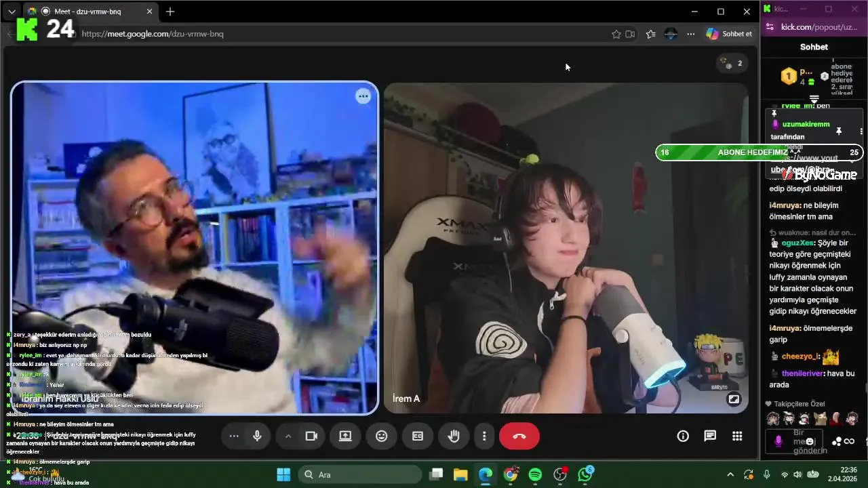Open browser favorites list icon
The width and height of the screenshot is (868, 488).
(x=651, y=34)
